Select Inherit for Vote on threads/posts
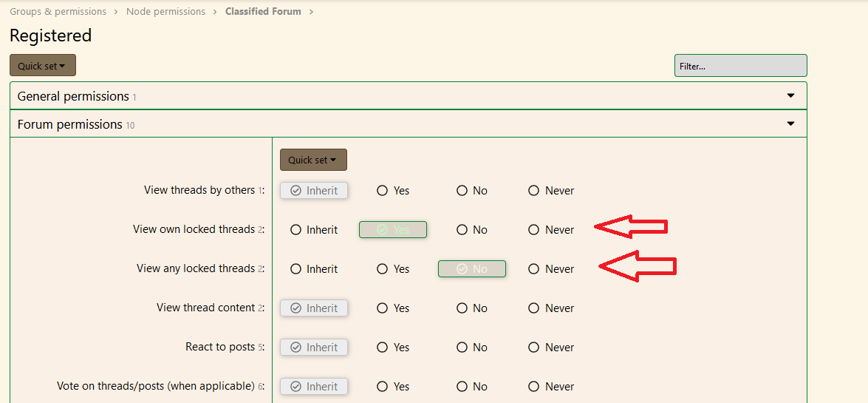The height and width of the screenshot is (403, 868). [x=314, y=387]
